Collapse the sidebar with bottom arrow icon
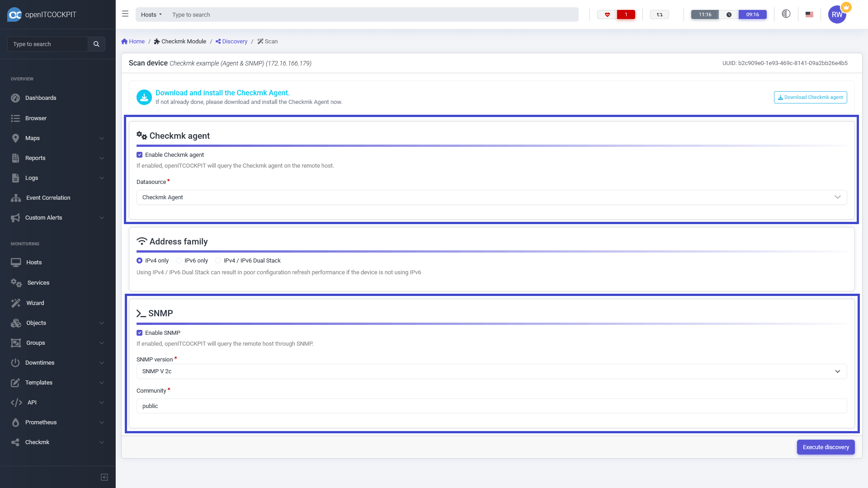Image resolution: width=868 pixels, height=488 pixels. pyautogui.click(x=104, y=477)
